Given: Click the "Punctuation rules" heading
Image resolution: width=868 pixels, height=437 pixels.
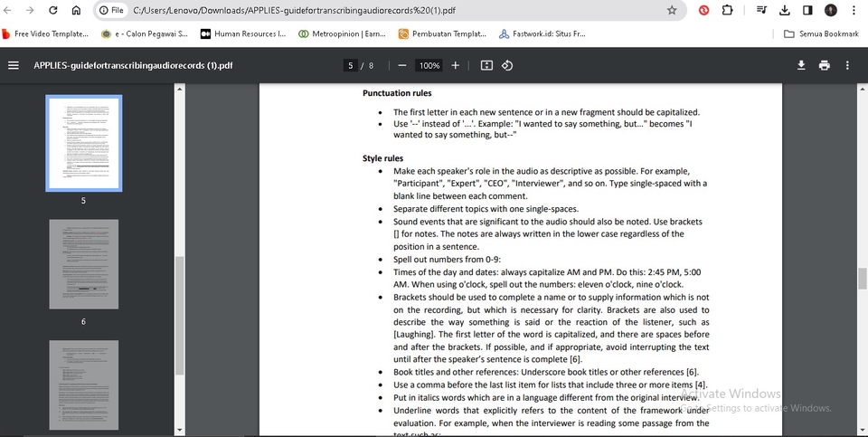Looking at the screenshot, I should 397,93.
